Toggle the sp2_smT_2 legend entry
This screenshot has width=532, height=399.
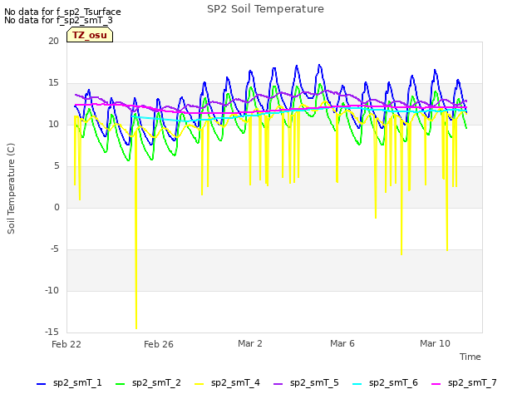point(148,383)
